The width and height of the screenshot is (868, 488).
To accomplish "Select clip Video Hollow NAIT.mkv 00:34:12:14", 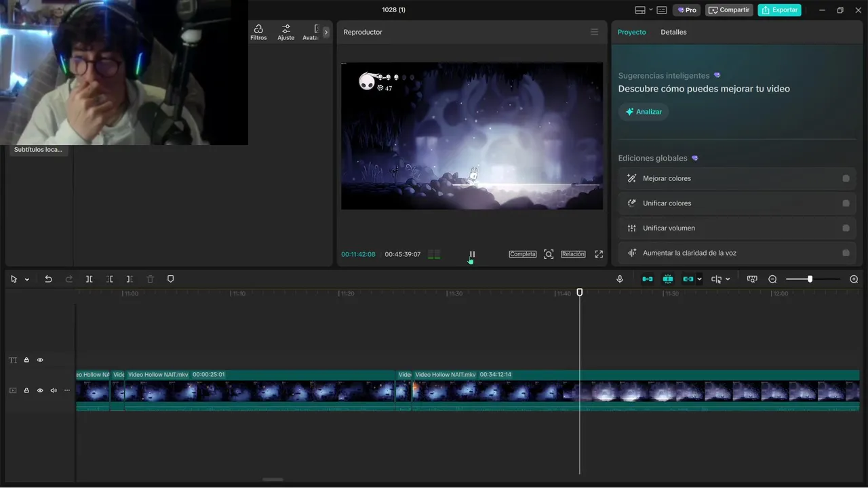I will (636, 390).
